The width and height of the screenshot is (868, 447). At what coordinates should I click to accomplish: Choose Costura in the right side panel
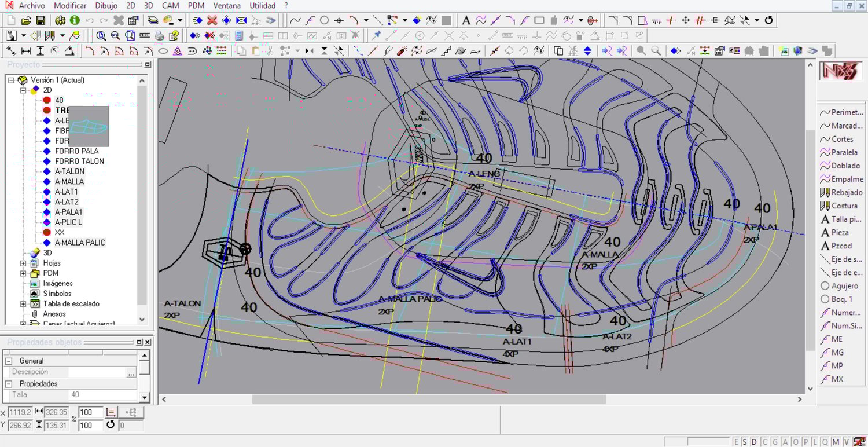844,206
